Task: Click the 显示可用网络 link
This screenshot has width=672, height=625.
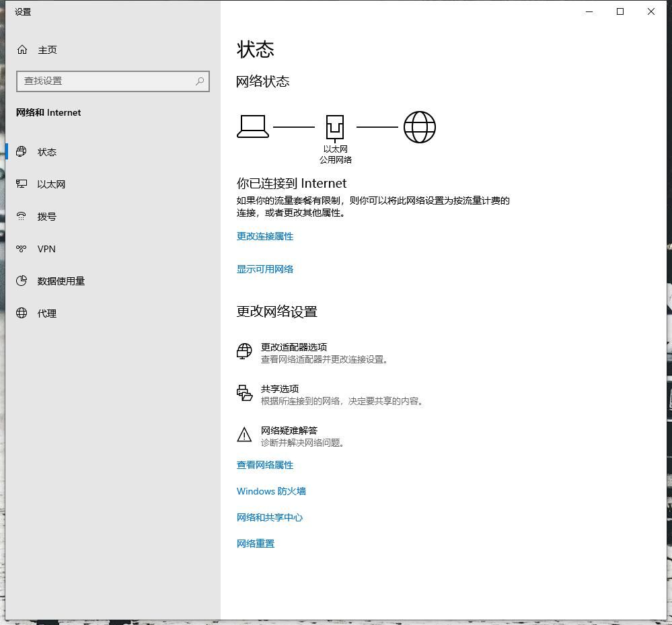Action: click(265, 269)
